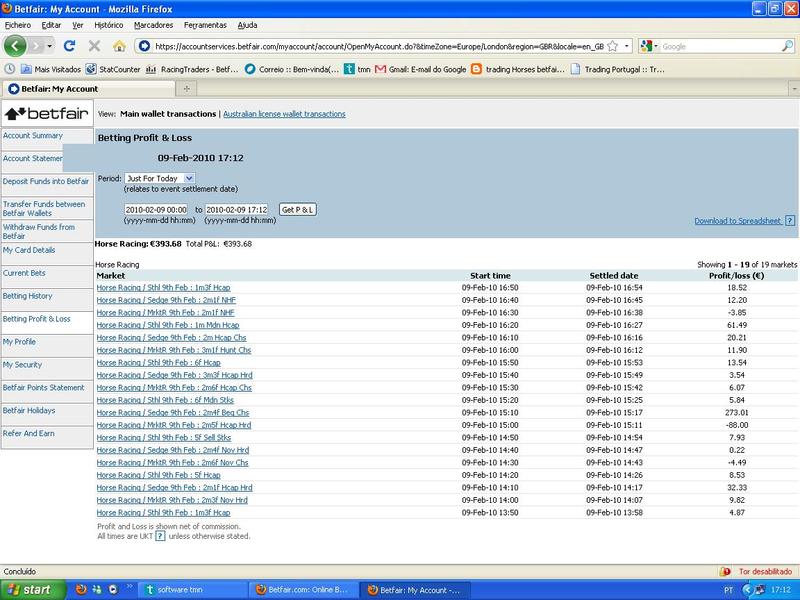Open Withdraw Funds from Betfair link
The width and height of the screenshot is (800, 600).
click(39, 231)
